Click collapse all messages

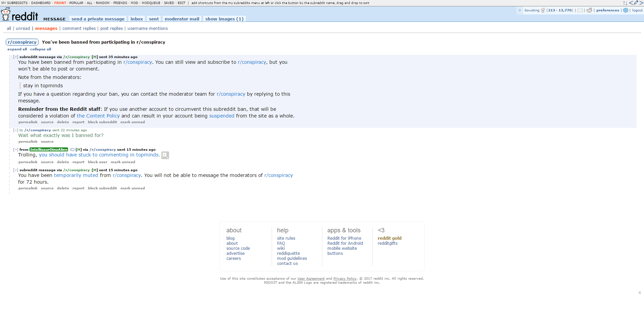[x=41, y=49]
